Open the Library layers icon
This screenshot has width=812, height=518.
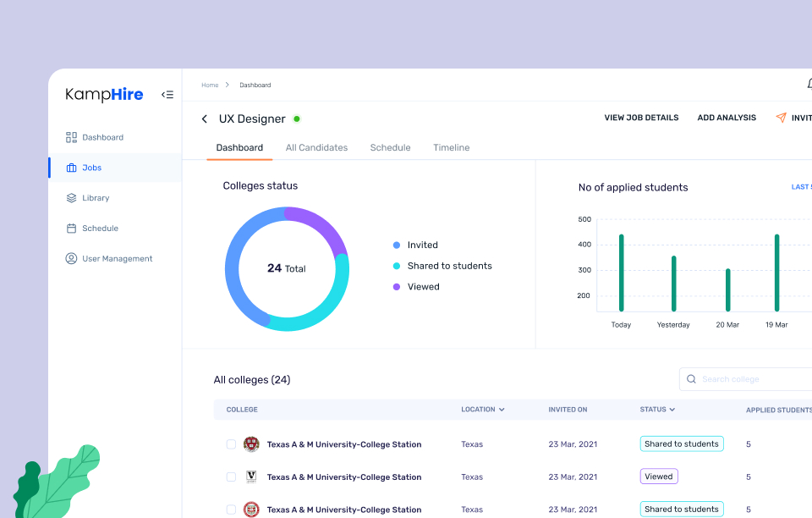(71, 198)
